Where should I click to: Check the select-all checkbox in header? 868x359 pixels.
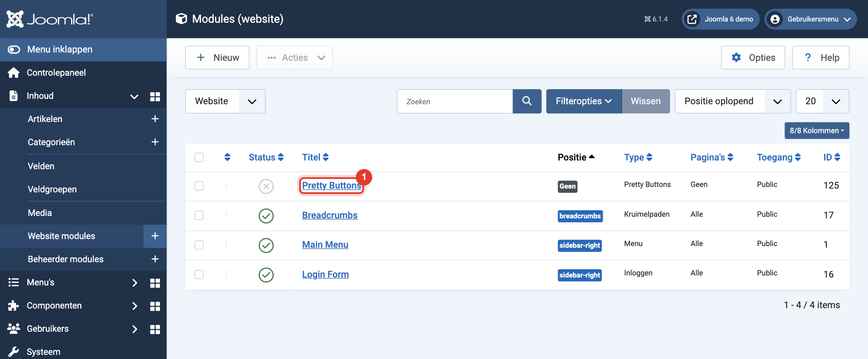[199, 158]
